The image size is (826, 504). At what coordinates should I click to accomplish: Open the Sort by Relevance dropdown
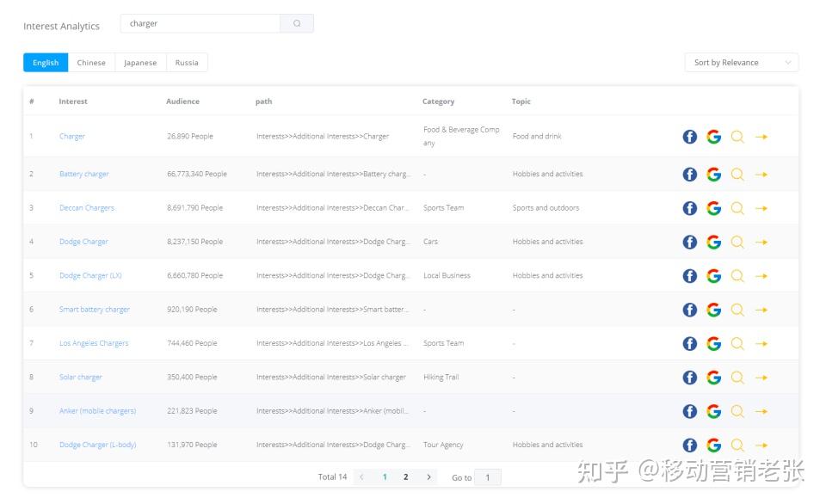pyautogui.click(x=741, y=63)
